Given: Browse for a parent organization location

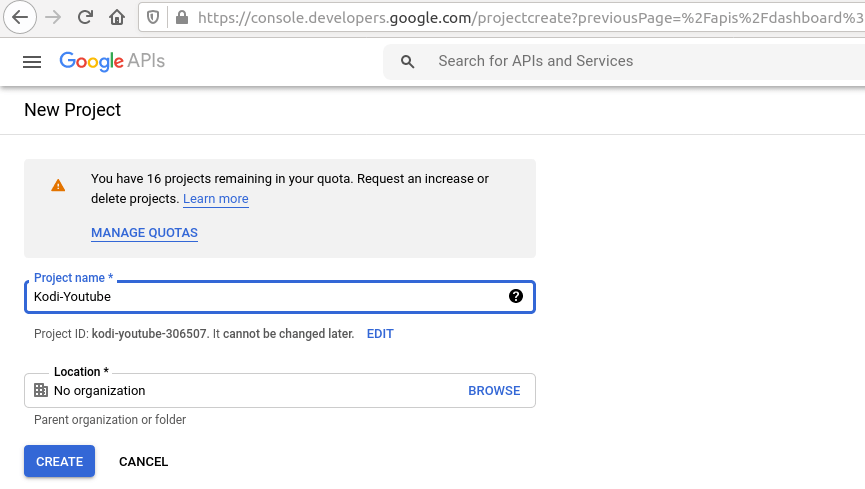Looking at the screenshot, I should tap(494, 391).
